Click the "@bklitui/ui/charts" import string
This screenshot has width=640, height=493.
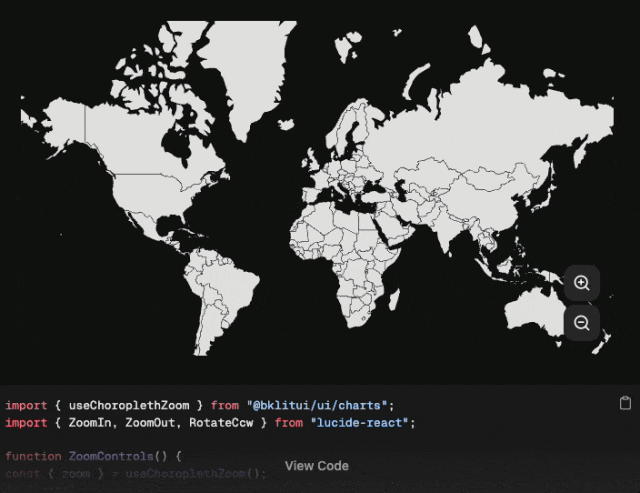coord(323,405)
